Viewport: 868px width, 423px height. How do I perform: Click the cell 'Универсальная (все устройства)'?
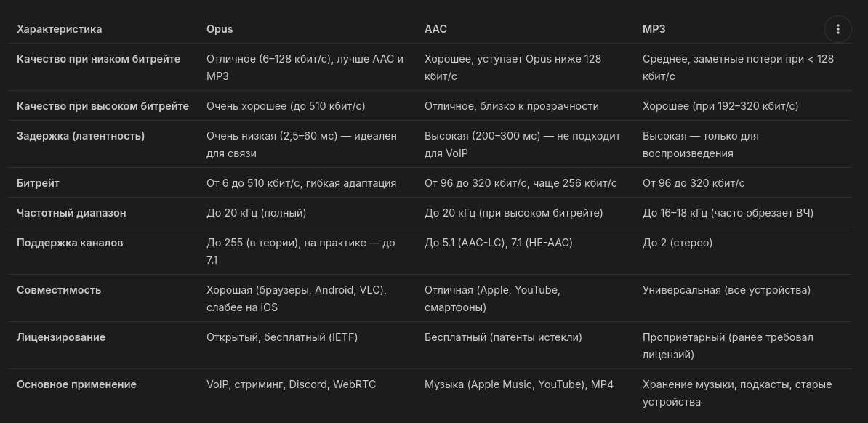726,290
